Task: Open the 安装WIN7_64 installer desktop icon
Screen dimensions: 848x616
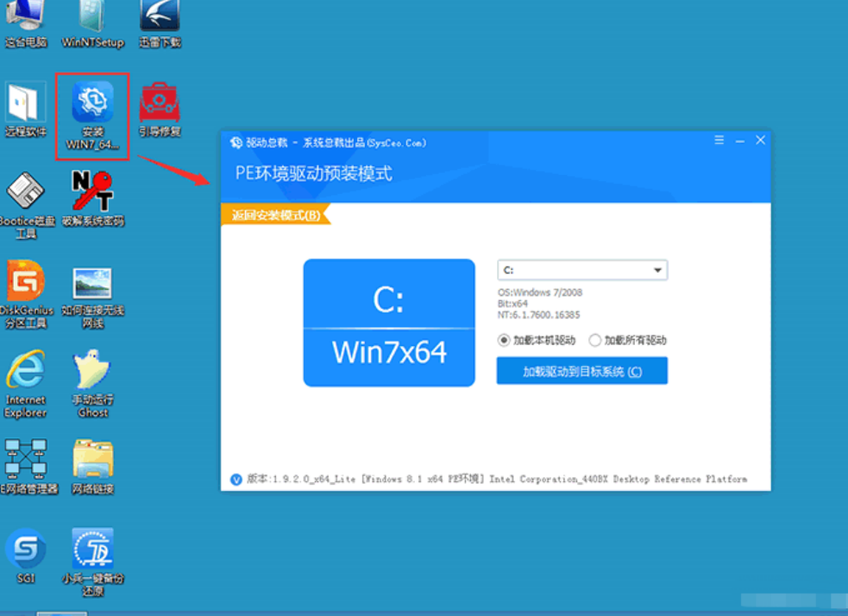Action: click(x=92, y=105)
